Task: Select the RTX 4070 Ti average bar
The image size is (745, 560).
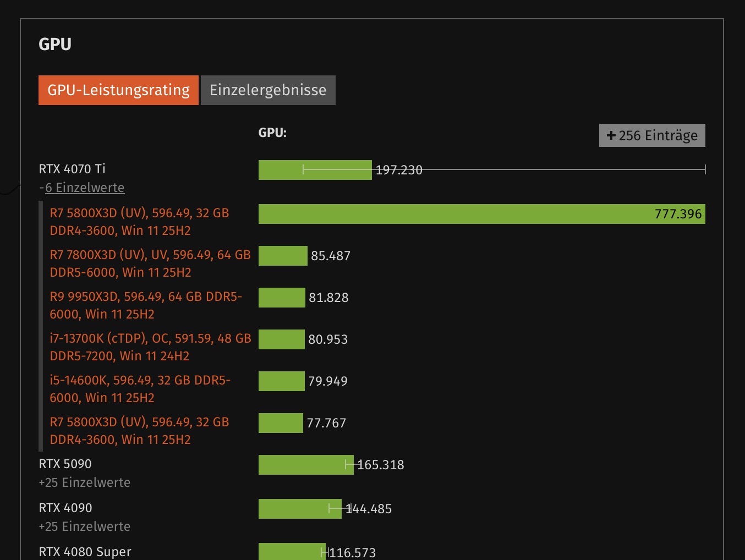Action: click(x=315, y=170)
